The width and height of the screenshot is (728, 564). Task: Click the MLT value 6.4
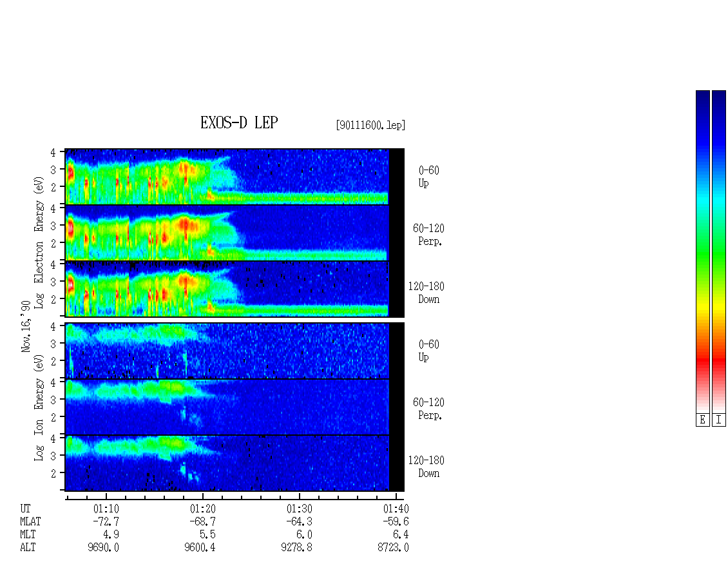(401, 535)
